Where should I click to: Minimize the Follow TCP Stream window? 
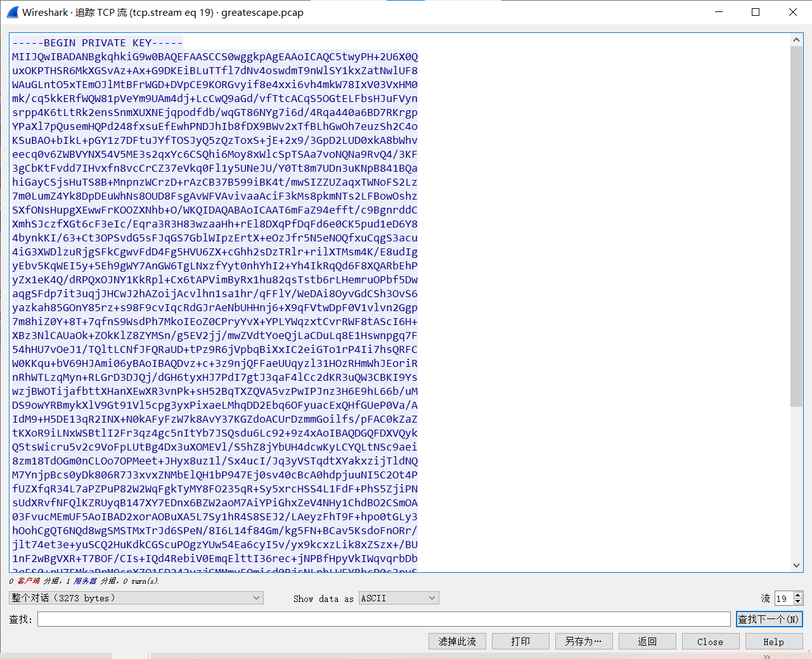[719, 12]
